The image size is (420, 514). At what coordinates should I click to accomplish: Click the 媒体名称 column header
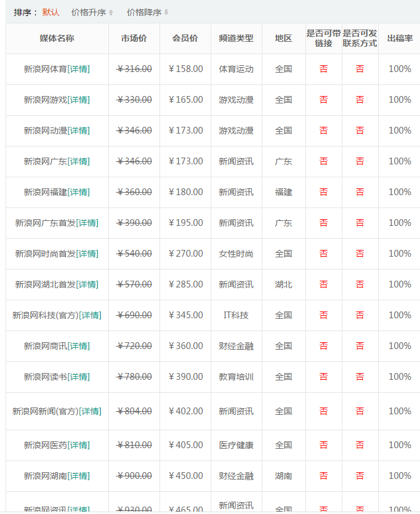point(57,38)
